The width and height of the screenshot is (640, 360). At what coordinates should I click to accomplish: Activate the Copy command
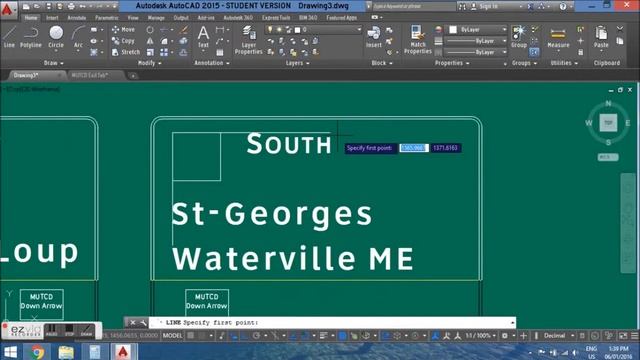click(x=123, y=41)
